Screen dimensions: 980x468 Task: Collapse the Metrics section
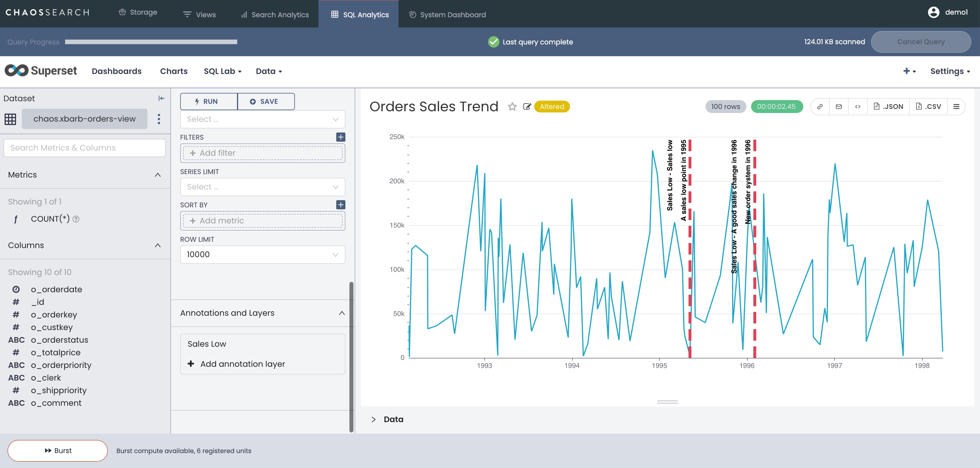tap(157, 175)
